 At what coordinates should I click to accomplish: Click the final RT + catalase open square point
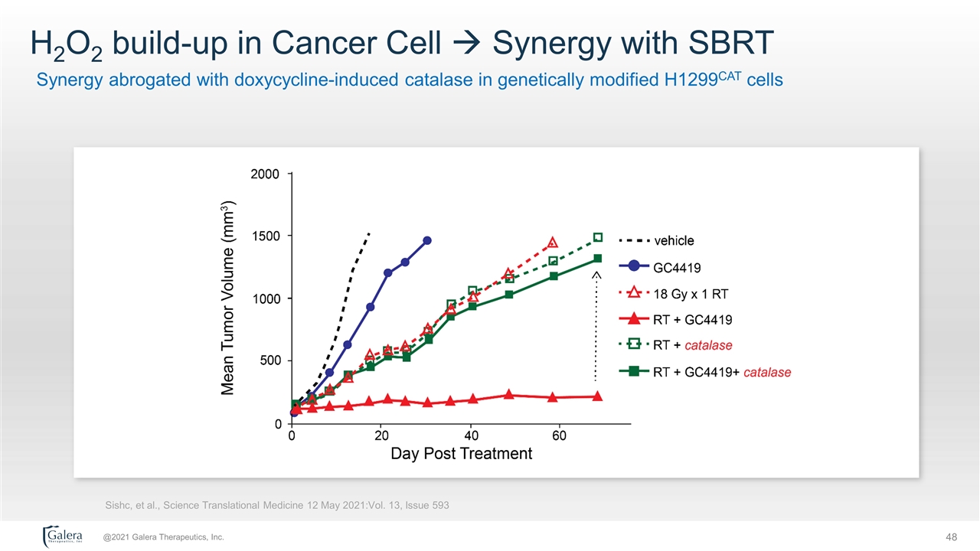point(598,237)
